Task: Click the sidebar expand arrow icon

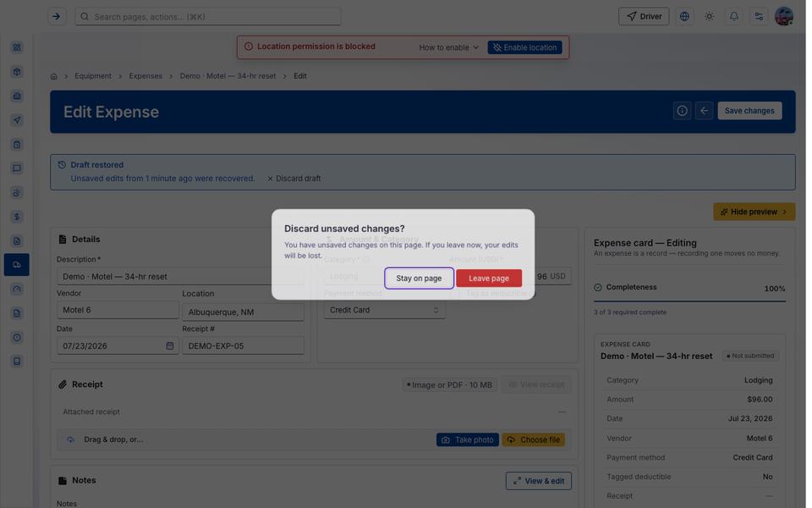Action: [57, 17]
